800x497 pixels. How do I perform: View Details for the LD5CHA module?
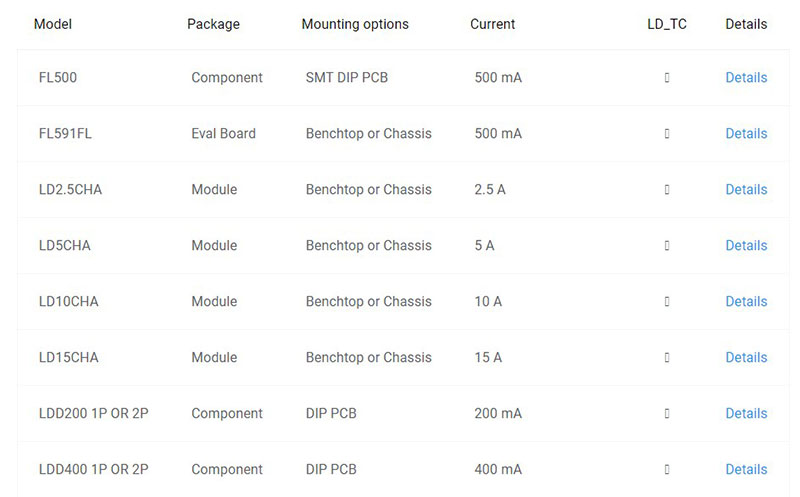point(746,245)
